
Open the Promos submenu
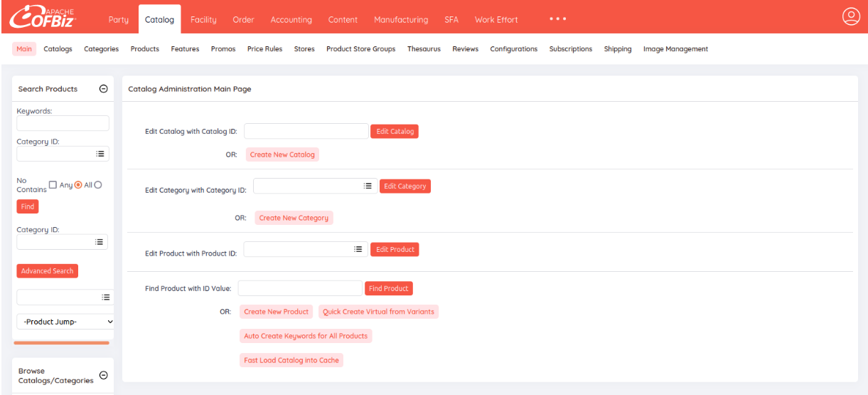coord(223,49)
